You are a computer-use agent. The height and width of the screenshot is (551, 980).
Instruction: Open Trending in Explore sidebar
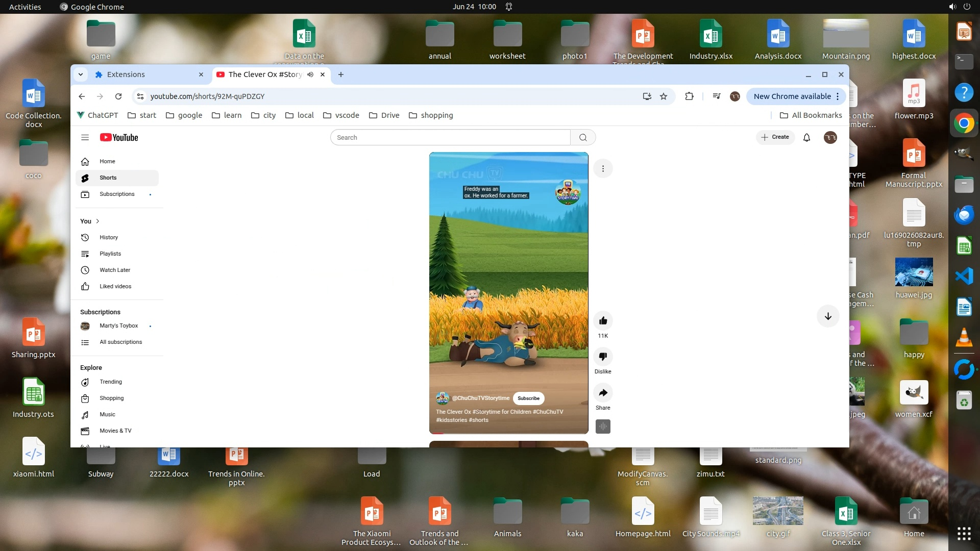111,382
